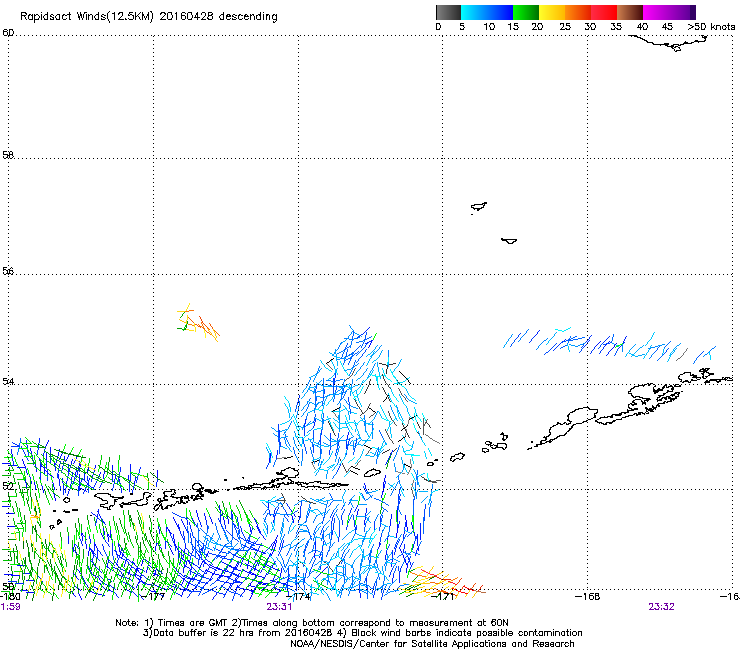Click the northern Pribilof island outline below 58N
The height and width of the screenshot is (650, 740).
click(479, 207)
